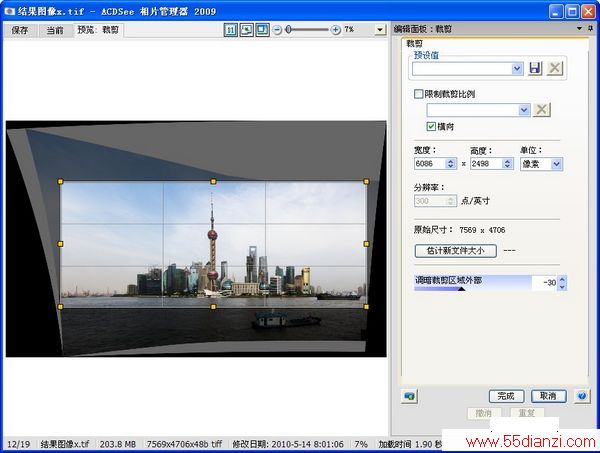The height and width of the screenshot is (453, 600).
Task: Click the actual size 1:1 zoom icon
Action: 230,30
